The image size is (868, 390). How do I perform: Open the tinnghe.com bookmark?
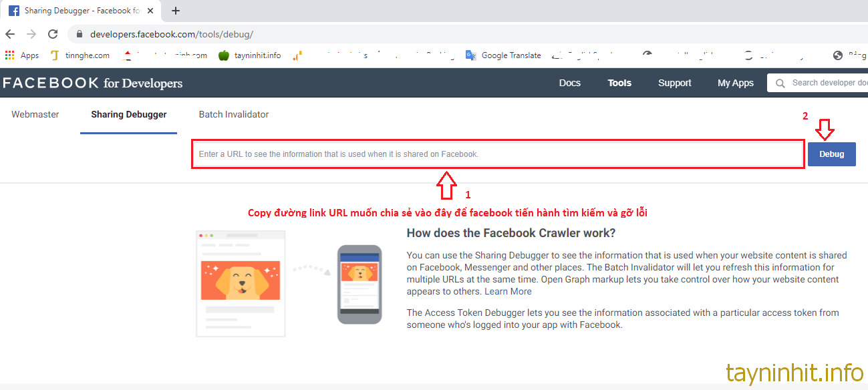tap(80, 55)
